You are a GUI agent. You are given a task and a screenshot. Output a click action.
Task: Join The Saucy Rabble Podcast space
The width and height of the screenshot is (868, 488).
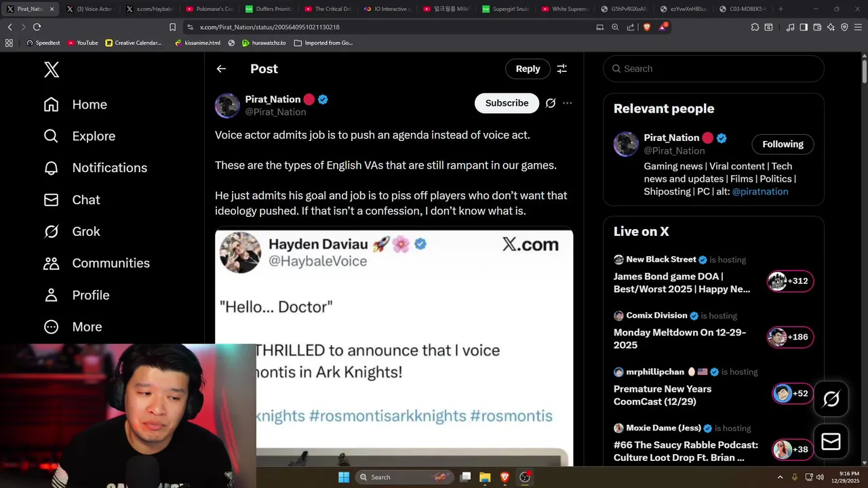(x=686, y=451)
